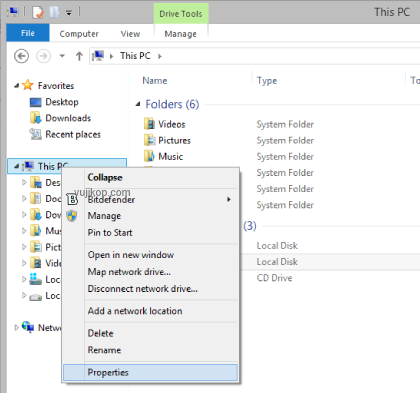The image size is (420, 393).
Task: Collapse the Folders (6) group
Action: pyautogui.click(x=138, y=104)
